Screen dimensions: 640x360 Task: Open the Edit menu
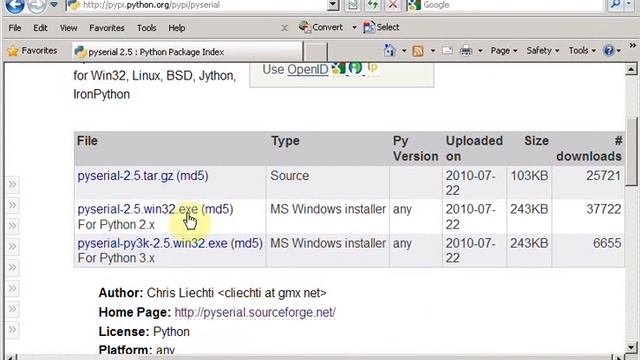[x=40, y=28]
